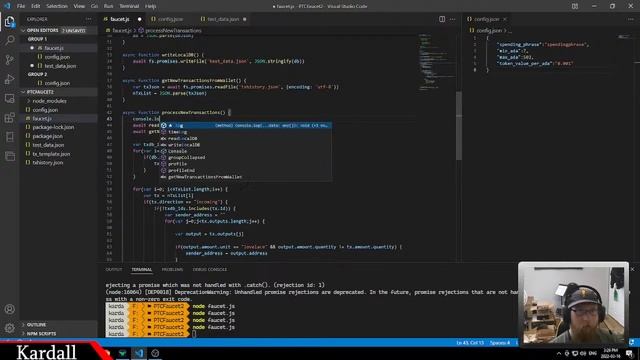Open faucet.js under Group 1 open editors
This screenshot has height=360, width=640.
point(58,48)
